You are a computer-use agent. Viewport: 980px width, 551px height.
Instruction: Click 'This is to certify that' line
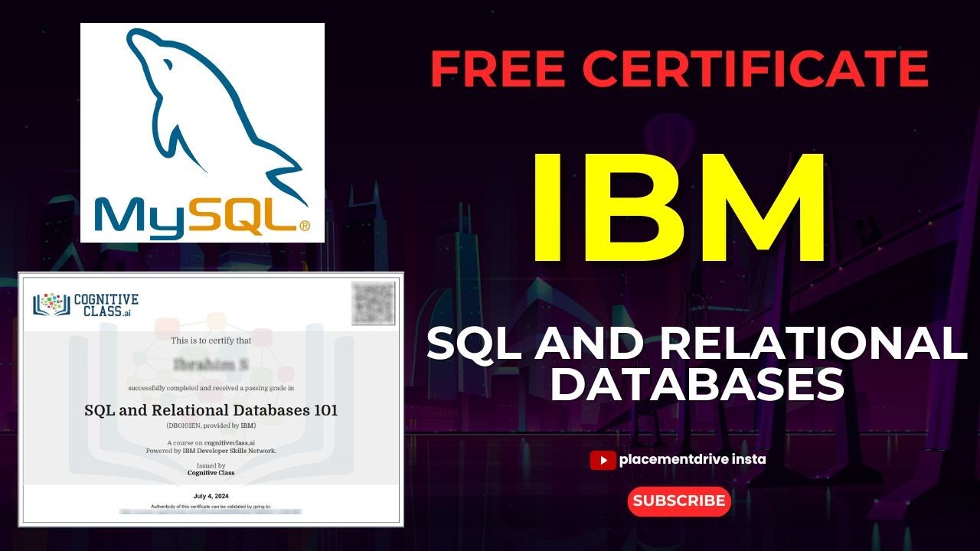211,340
